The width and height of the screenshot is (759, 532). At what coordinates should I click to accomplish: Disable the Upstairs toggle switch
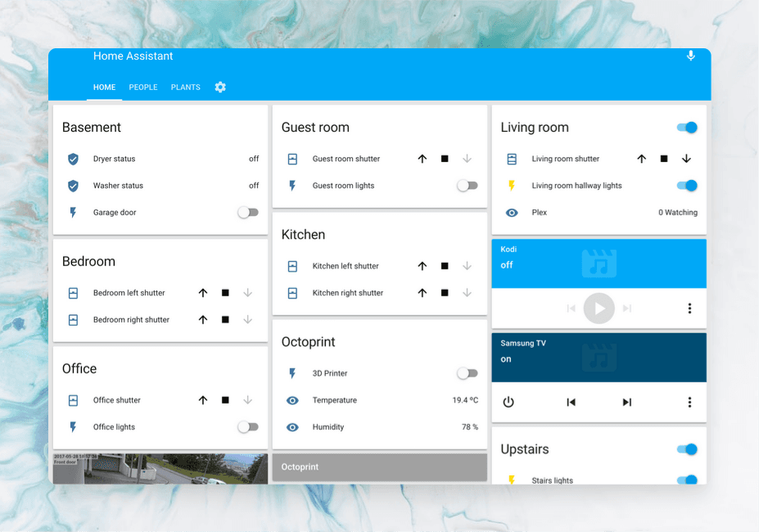click(x=686, y=449)
